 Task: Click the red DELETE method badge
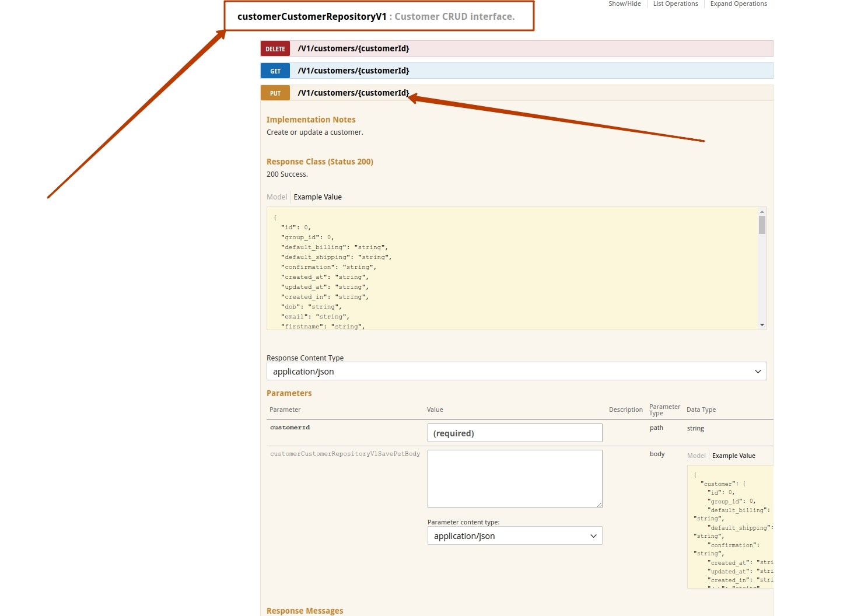pos(275,49)
